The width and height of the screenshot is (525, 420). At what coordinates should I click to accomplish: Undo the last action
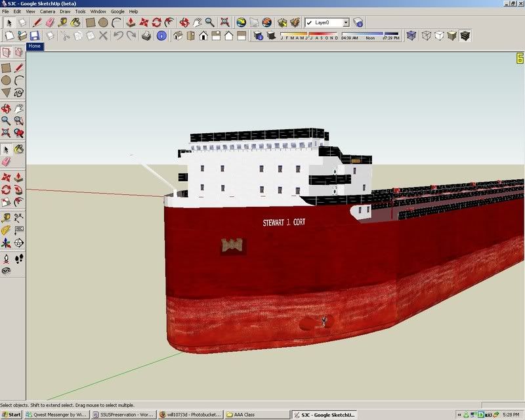tap(118, 35)
